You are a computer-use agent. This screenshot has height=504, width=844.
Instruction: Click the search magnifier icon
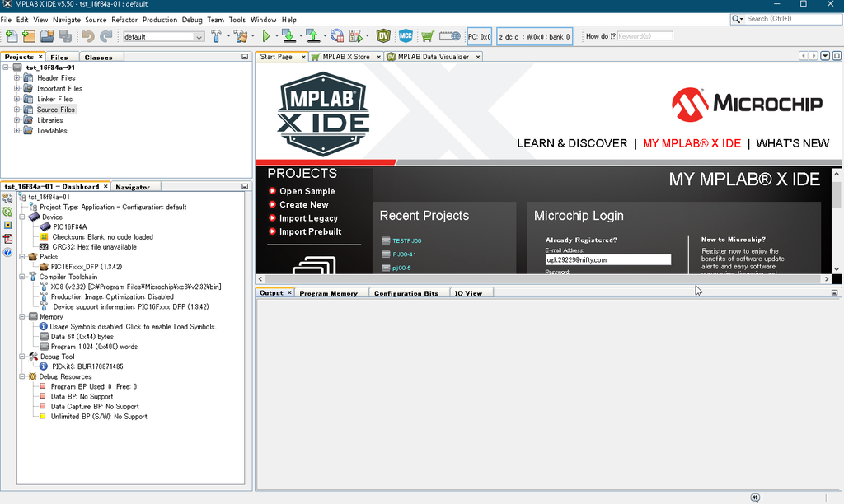737,19
